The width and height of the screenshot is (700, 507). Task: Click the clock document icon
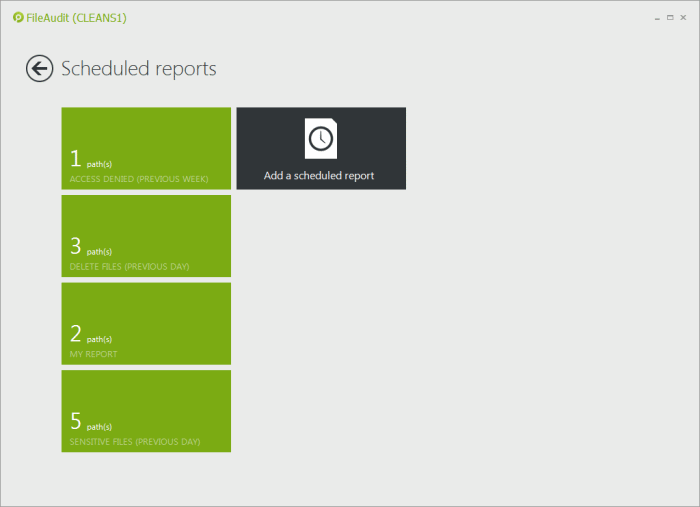pos(320,138)
